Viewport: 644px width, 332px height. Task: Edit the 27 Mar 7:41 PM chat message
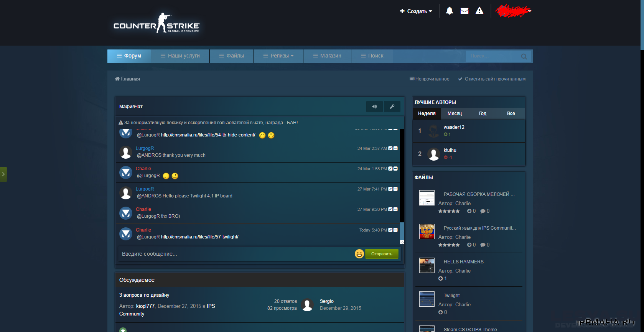(x=390, y=189)
